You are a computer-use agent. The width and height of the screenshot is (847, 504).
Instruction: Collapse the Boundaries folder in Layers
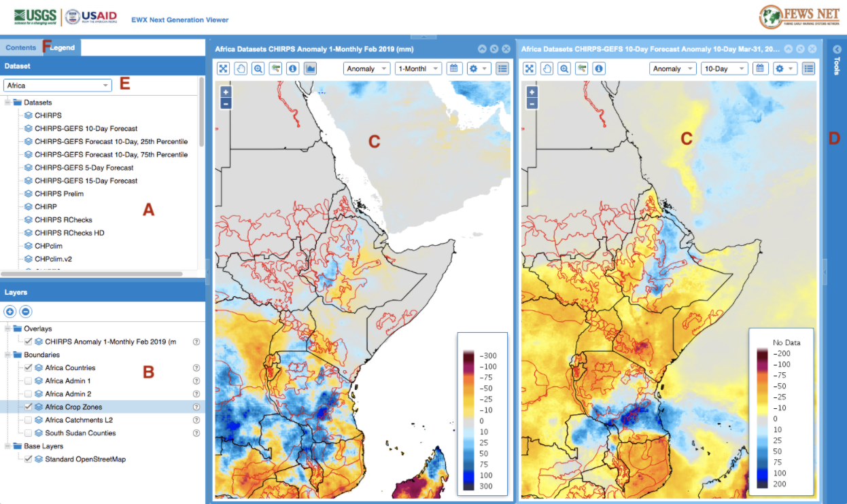(7, 355)
